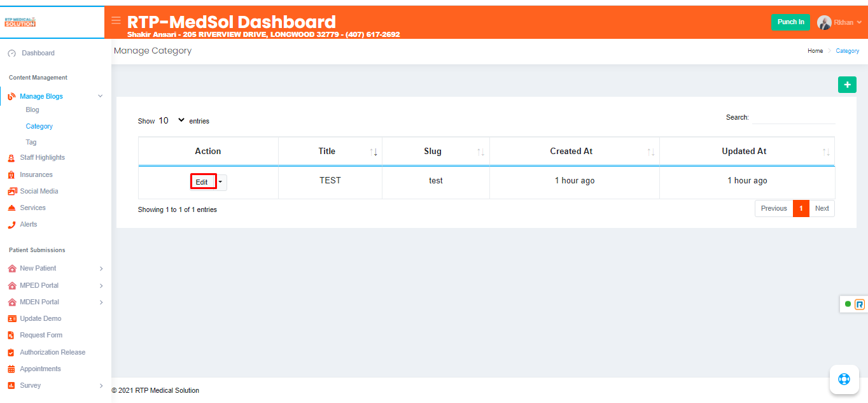This screenshot has height=403, width=868.
Task: Go to the Next page
Action: coord(822,209)
